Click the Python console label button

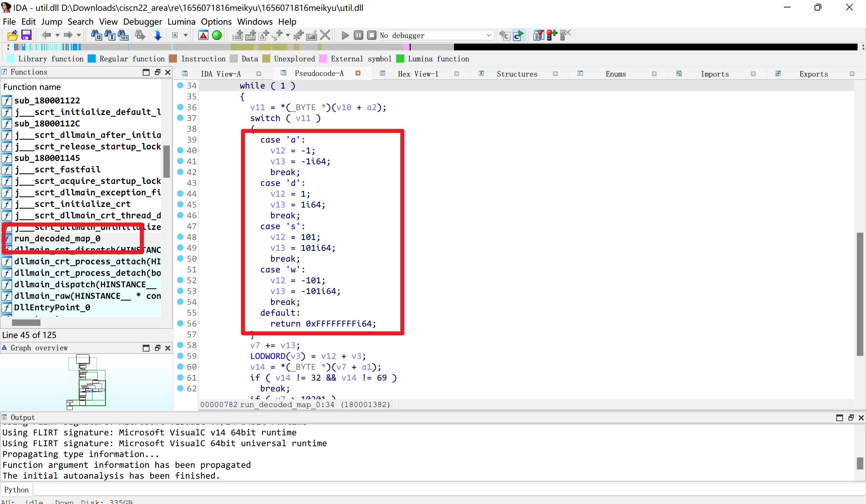[17, 490]
